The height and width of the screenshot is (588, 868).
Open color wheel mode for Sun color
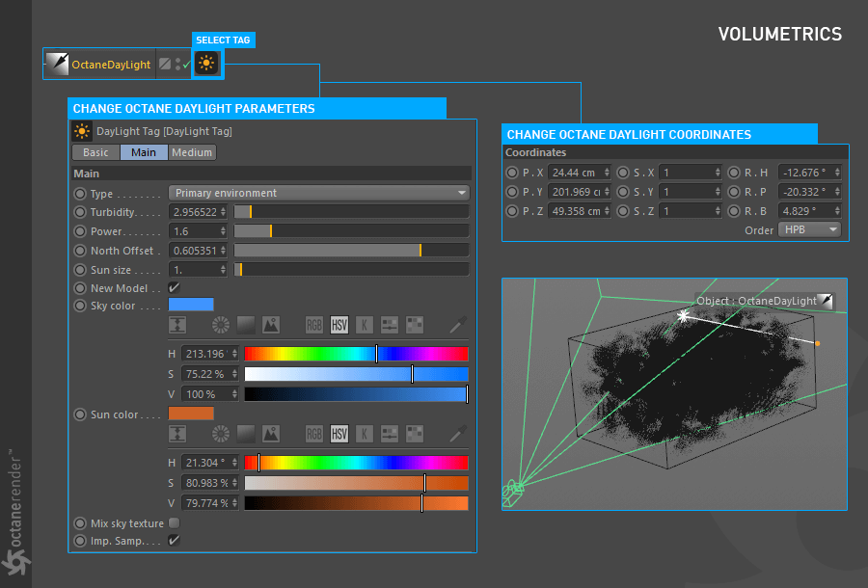220,434
